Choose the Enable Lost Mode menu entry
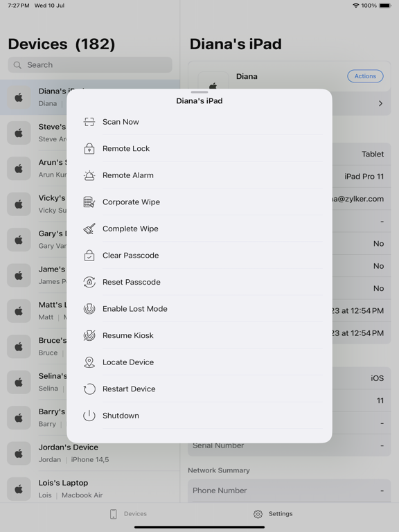399x532 pixels. (x=199, y=309)
